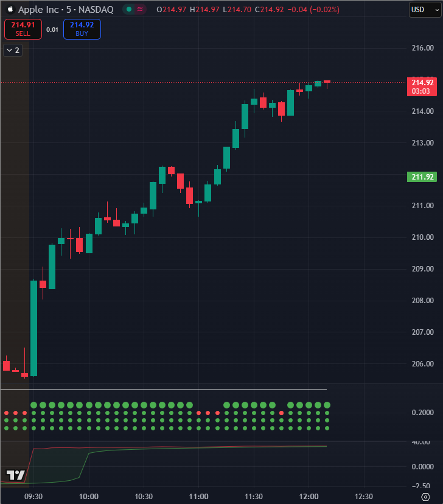Click the 11:30 time axis label
This screenshot has width=443, height=504.
[x=254, y=497]
